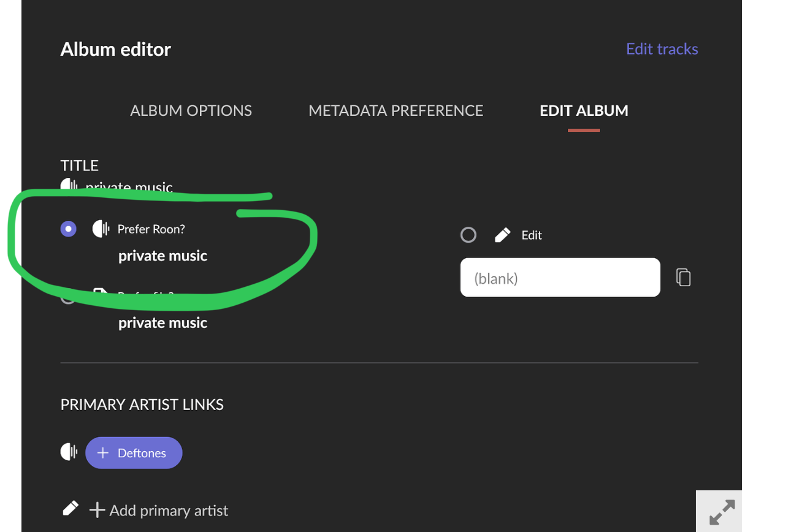The image size is (791, 532).
Task: Switch to the ALBUM OPTIONS tab
Action: coord(191,110)
